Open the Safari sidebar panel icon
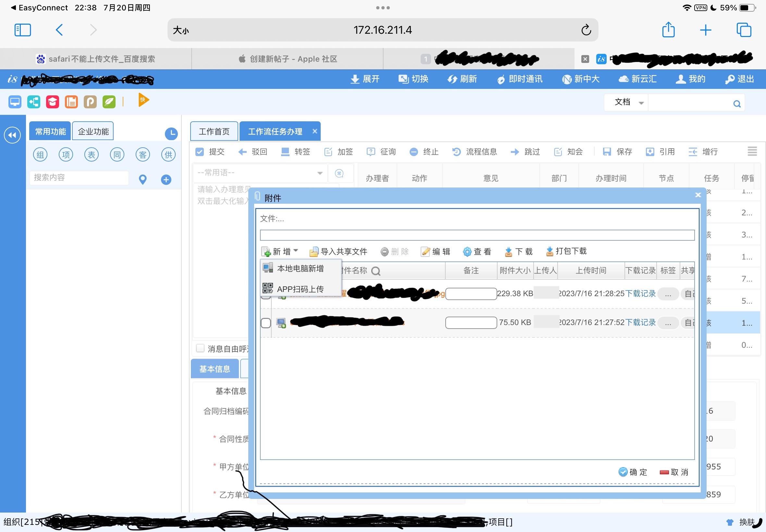Screen dimensions: 766x532 23,30
